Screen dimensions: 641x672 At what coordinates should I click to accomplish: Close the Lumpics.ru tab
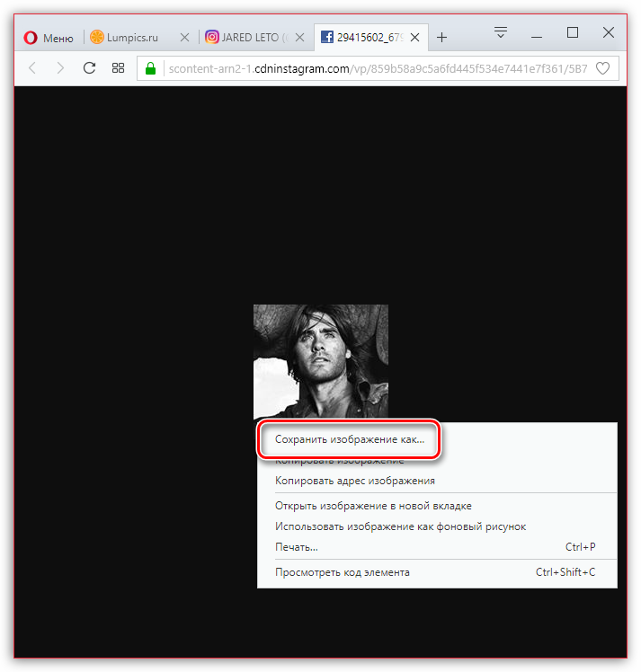click(x=185, y=38)
